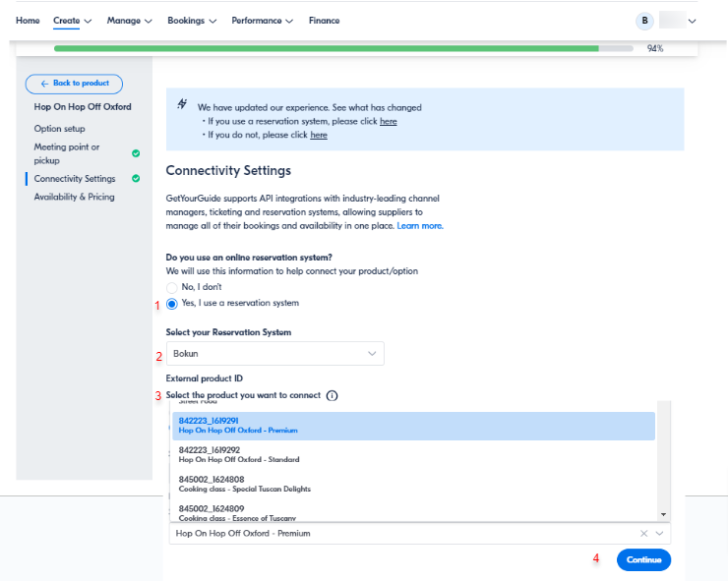Clear the selected product with X icon
Viewport: 728px width, 581px height.
643,533
